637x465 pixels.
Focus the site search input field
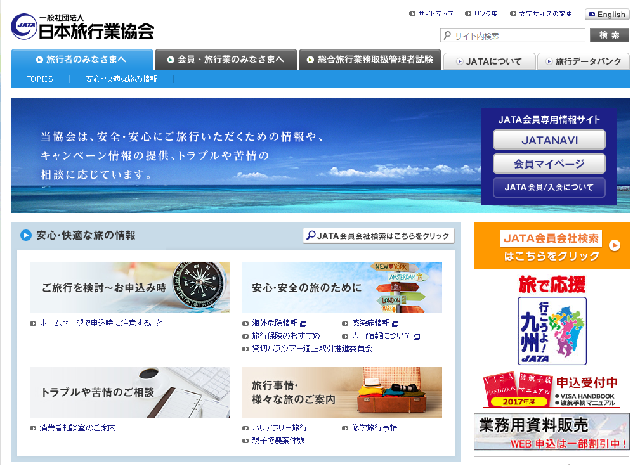[513, 36]
